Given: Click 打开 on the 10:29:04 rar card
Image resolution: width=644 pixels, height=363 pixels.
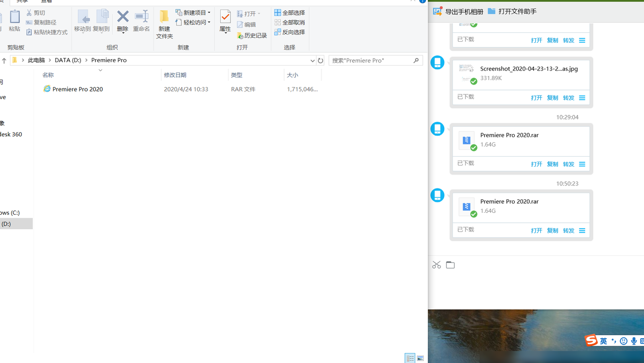Looking at the screenshot, I should (536, 164).
